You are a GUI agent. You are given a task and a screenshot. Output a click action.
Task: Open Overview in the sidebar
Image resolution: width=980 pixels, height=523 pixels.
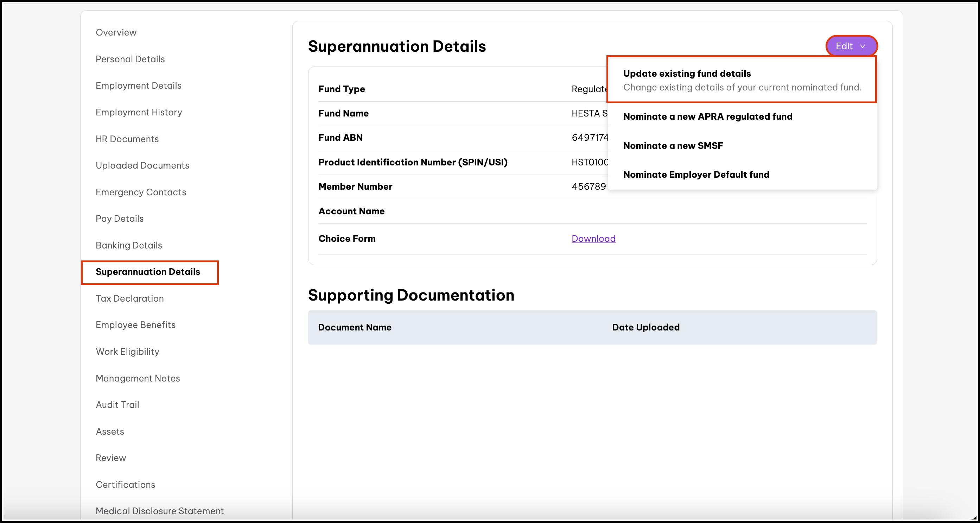coord(116,32)
